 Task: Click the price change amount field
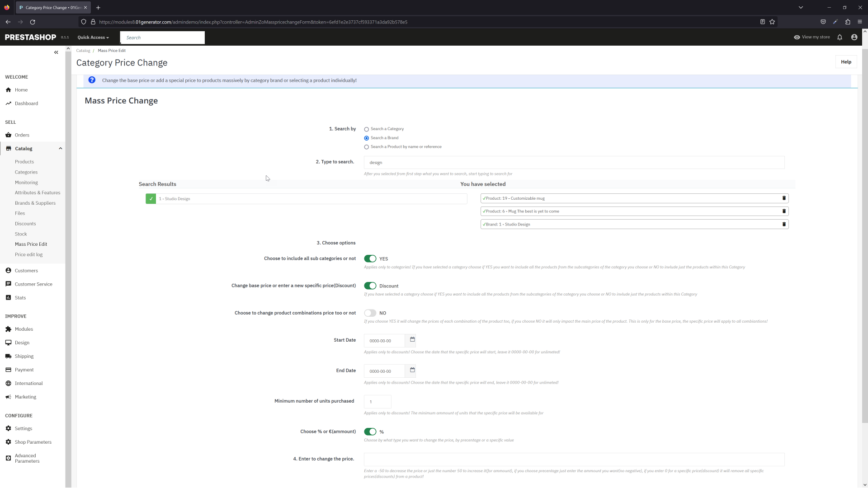(x=574, y=460)
